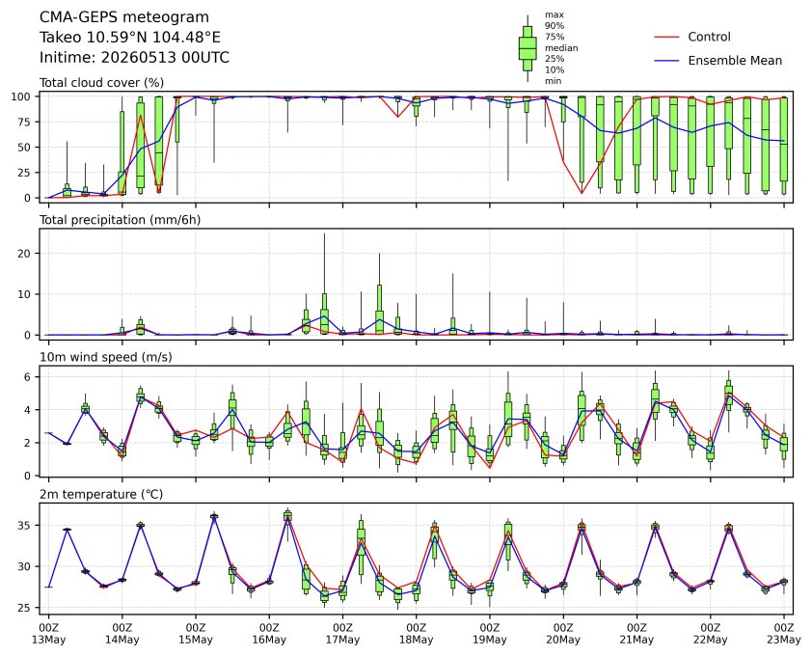
Task: Click the Initime 20260513 00UTC label
Action: tap(134, 57)
